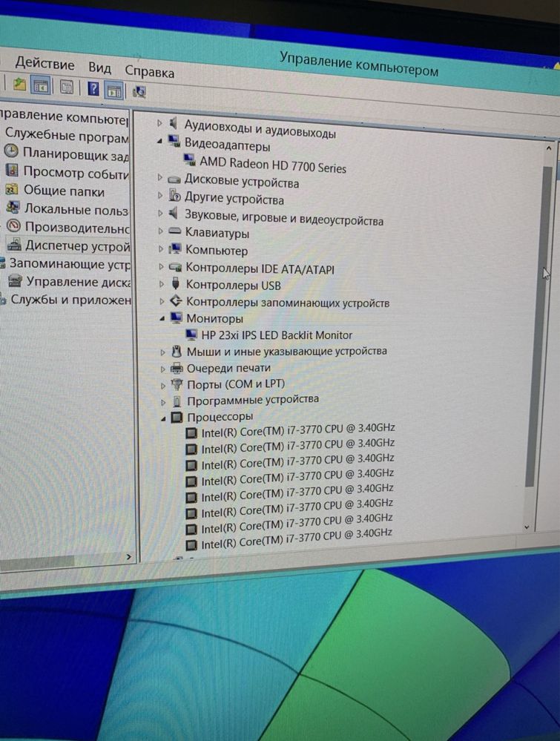The image size is (560, 741).
Task: Select Службы и приложения node
Action: point(70,300)
